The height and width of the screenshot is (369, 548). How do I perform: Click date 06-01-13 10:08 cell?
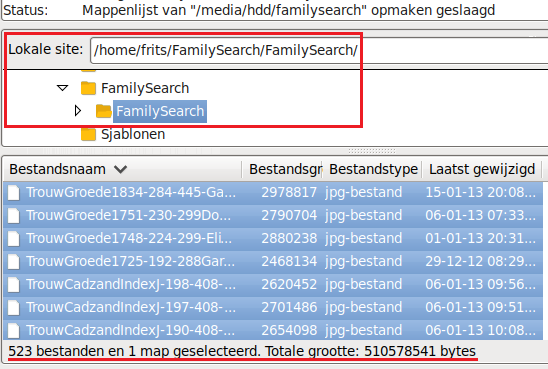(481, 331)
